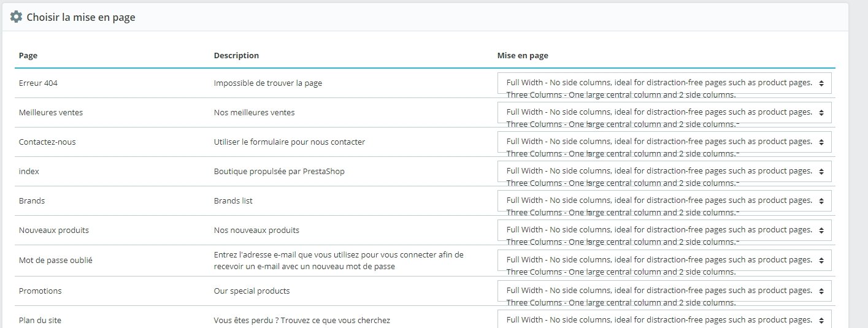Screen dimensions: 868x328
Task: Select the Erreur 404 row label
Action: coord(38,83)
